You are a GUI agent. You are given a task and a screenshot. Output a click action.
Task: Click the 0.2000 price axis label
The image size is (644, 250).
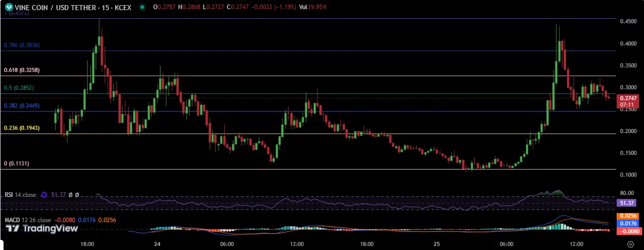click(x=629, y=131)
